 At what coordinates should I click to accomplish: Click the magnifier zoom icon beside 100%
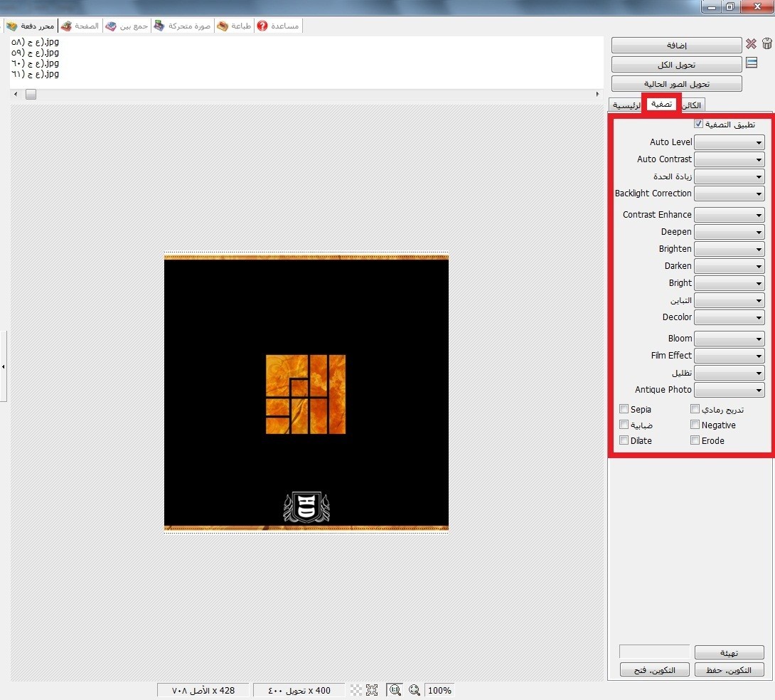pos(415,690)
